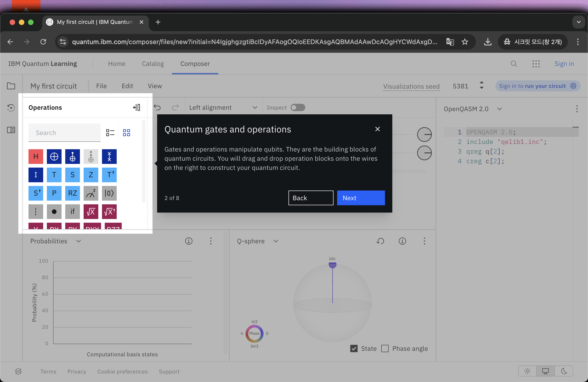
Task: Open the Probabilities info icon
Action: coord(189,241)
